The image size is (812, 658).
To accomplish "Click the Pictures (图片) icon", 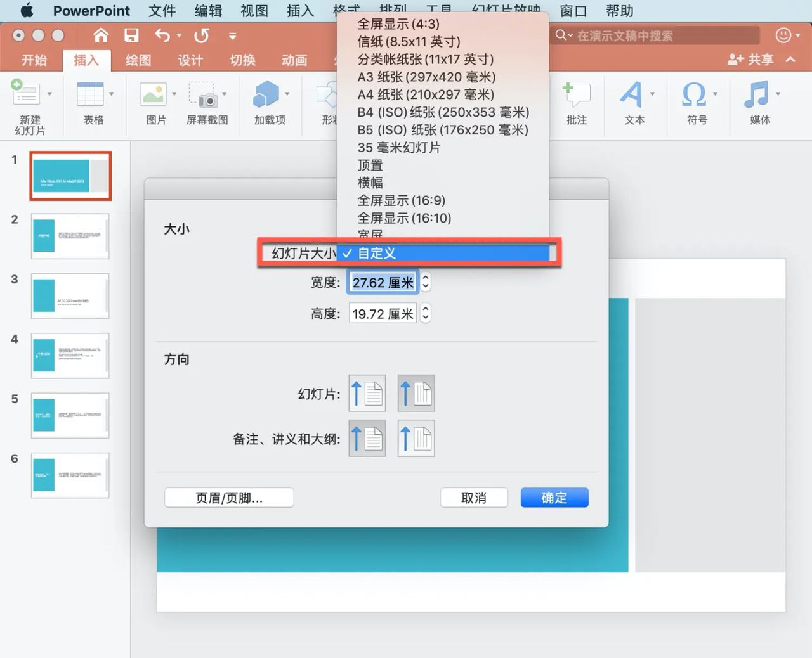I will [153, 94].
